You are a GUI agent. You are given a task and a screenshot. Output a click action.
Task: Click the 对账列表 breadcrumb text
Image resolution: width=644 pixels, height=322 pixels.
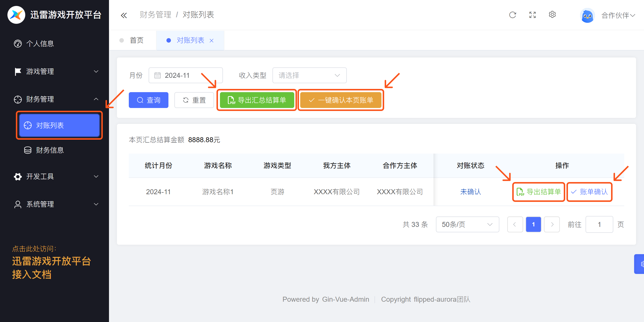coord(198,15)
